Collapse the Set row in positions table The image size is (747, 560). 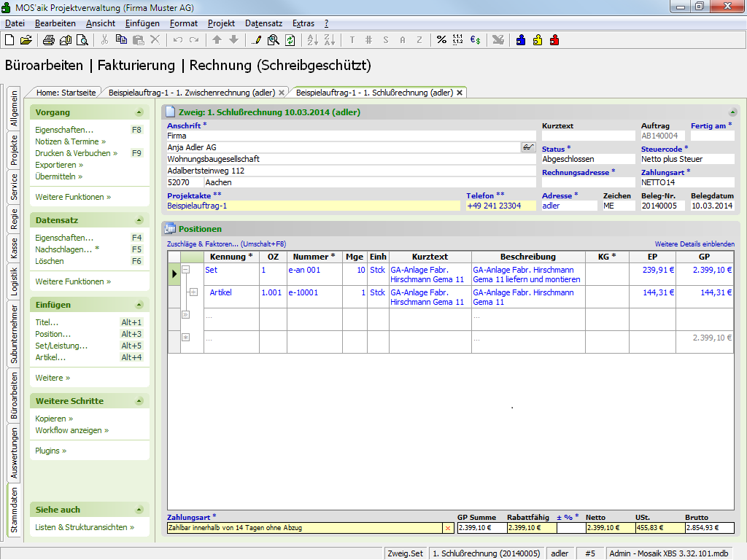(185, 269)
